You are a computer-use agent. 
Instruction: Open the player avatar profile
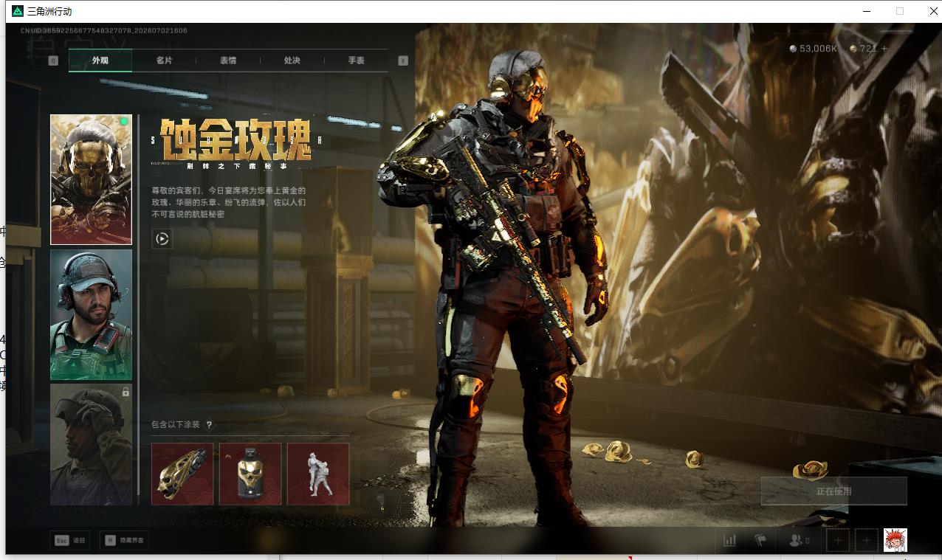coord(895,540)
